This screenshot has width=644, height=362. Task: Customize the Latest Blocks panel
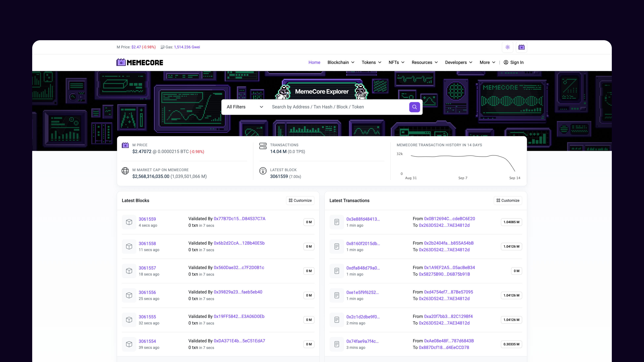pos(300,200)
